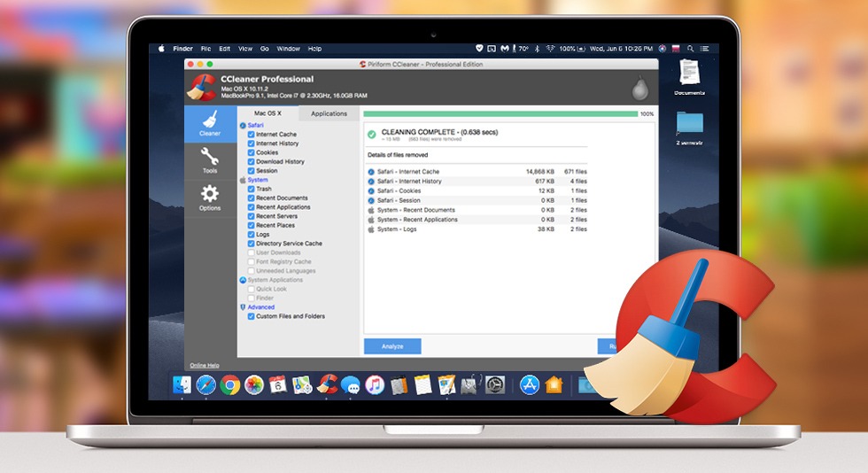Image resolution: width=868 pixels, height=473 pixels.
Task: Open Notes from the dock
Action: pyautogui.click(x=423, y=384)
